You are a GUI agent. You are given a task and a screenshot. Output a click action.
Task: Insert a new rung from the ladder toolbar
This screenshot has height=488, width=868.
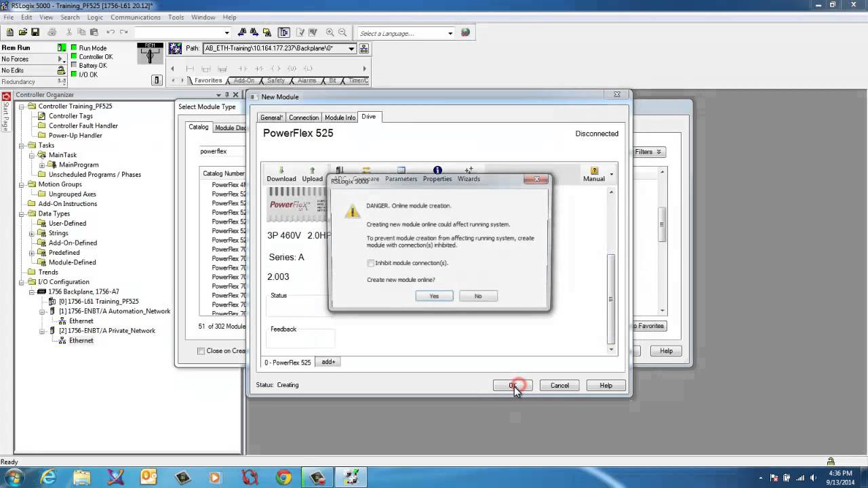tap(190, 68)
